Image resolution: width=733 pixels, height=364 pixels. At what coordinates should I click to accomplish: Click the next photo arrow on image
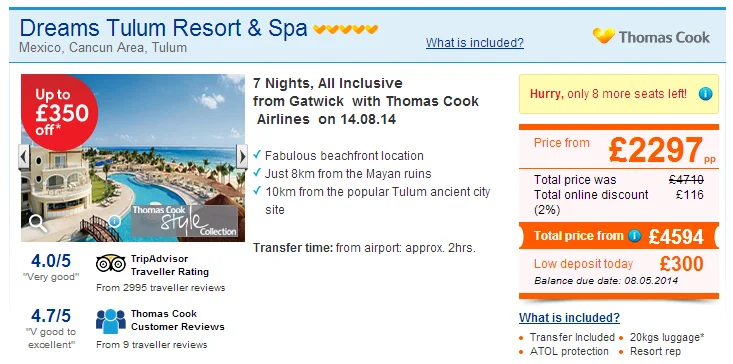coord(242,157)
